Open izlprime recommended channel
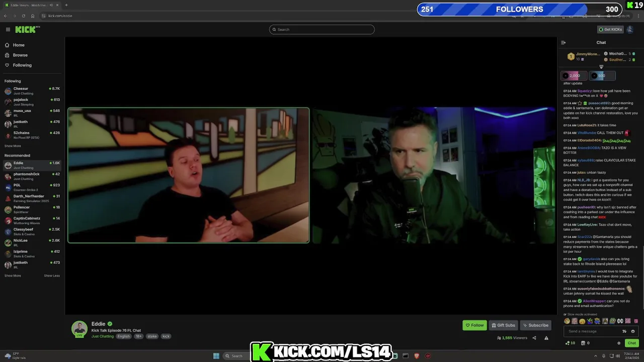Image resolution: width=644 pixels, height=362 pixels. (x=32, y=254)
